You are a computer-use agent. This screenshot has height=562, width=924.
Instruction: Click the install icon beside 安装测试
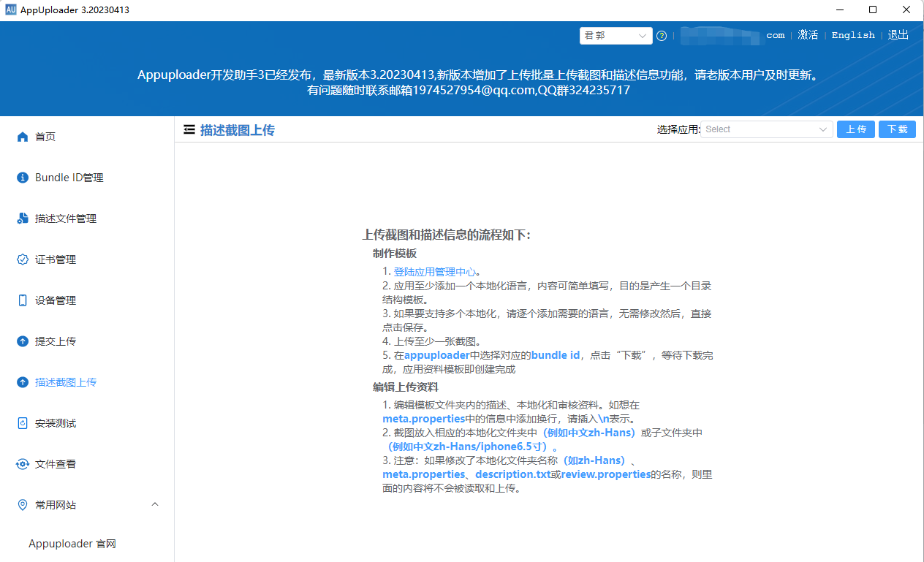pyautogui.click(x=22, y=423)
